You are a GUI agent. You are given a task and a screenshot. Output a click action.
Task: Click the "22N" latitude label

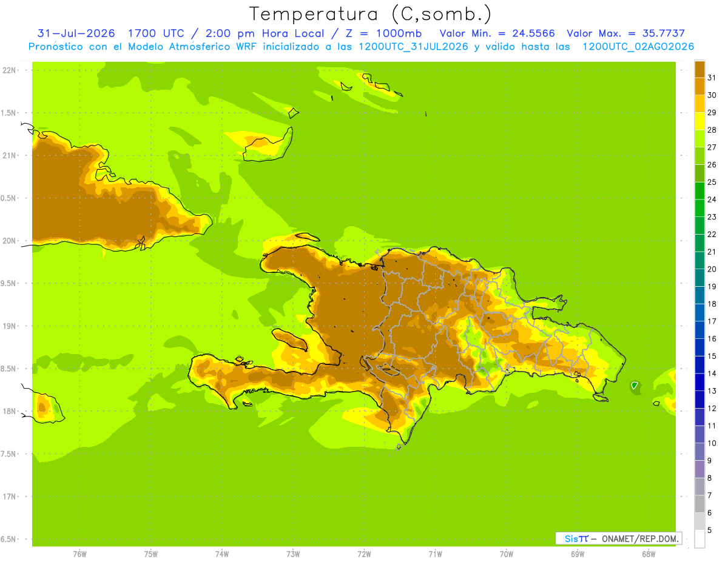[x=9, y=70]
